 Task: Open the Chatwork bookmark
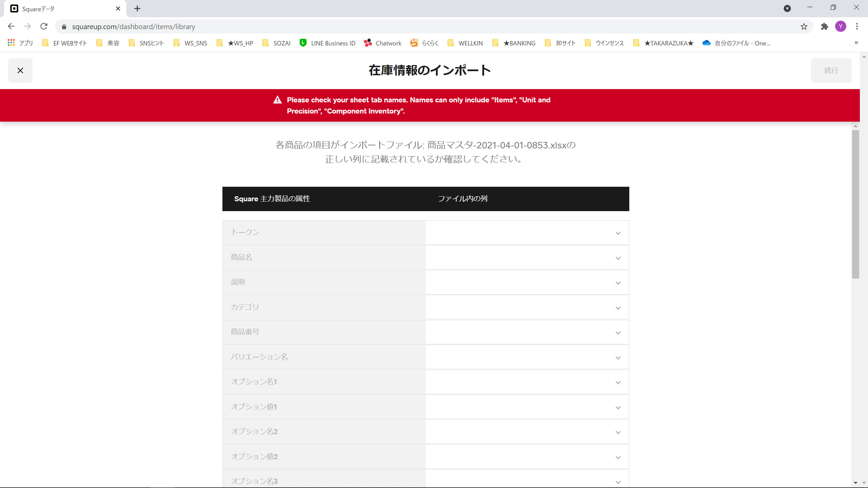(382, 43)
